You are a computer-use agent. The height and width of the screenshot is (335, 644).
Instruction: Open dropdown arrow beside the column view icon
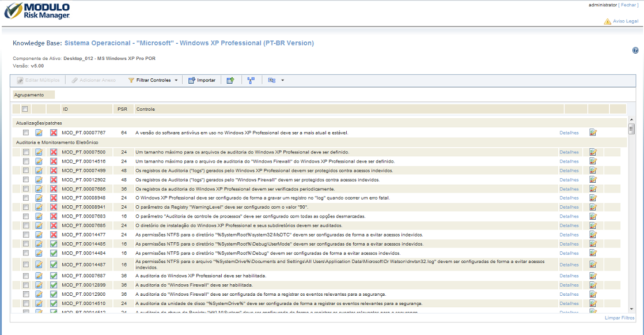tap(283, 80)
